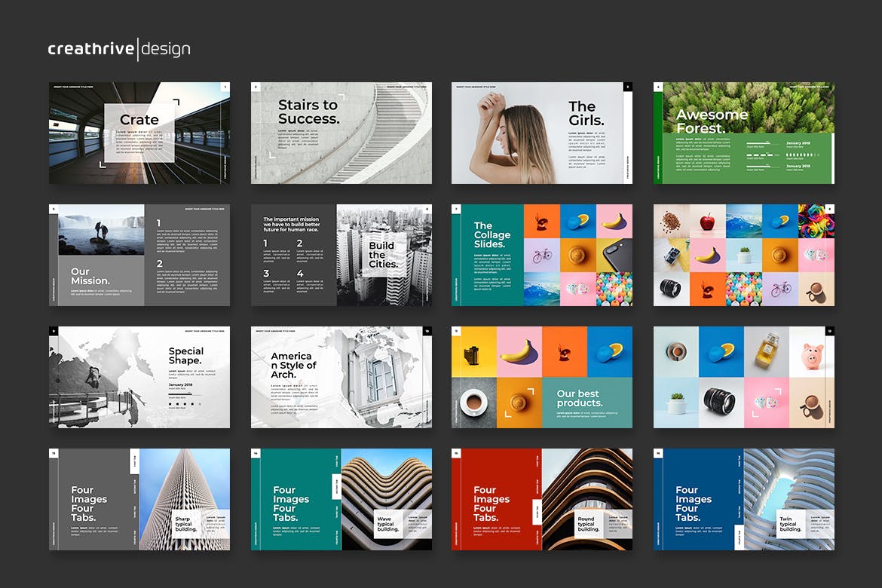Open the Special Shape slide

coord(139,377)
